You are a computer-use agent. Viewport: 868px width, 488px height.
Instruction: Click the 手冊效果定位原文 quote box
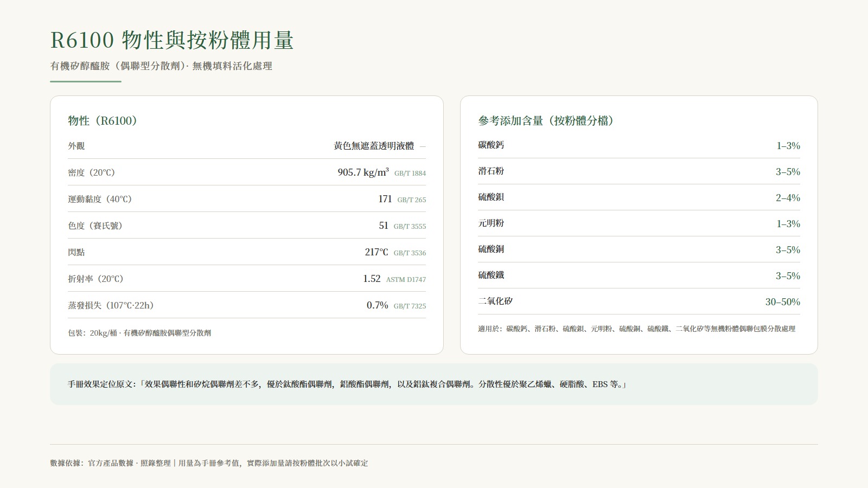coord(434,384)
